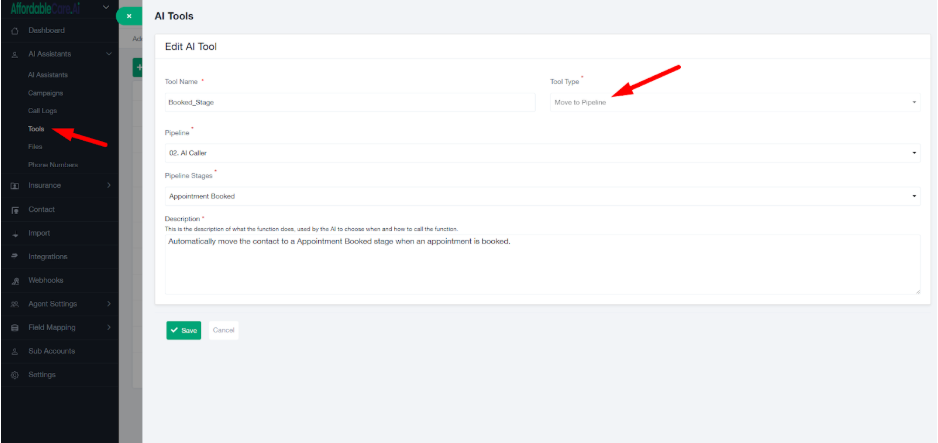Click the Contact icon in sidebar
Screen dimensions: 938x443
click(x=14, y=210)
